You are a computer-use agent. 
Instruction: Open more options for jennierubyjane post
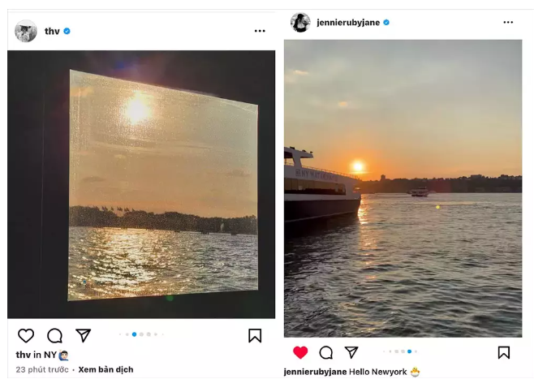pyautogui.click(x=508, y=23)
